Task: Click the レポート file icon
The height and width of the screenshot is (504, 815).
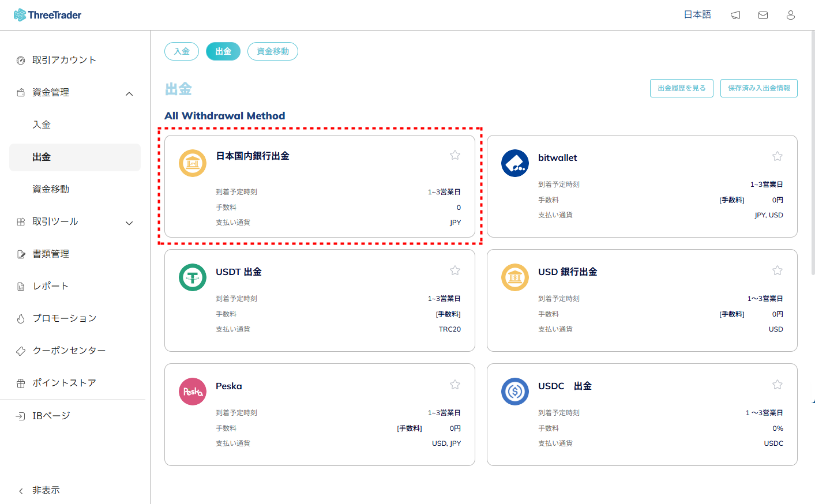Action: [21, 287]
